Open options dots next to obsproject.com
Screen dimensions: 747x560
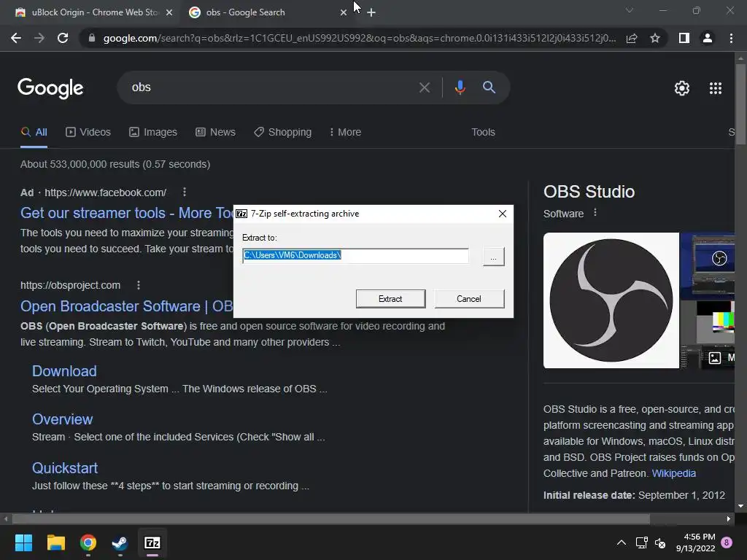click(x=139, y=285)
